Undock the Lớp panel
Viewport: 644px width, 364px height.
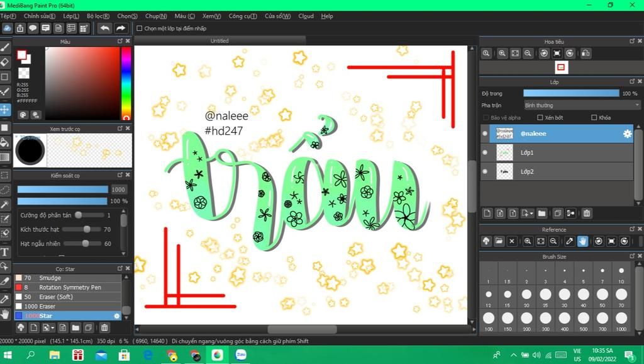pyautogui.click(x=632, y=81)
